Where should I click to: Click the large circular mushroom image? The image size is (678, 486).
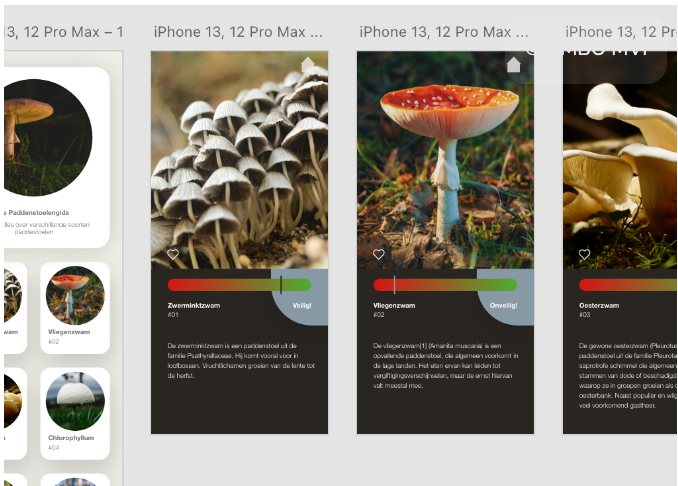(48, 137)
